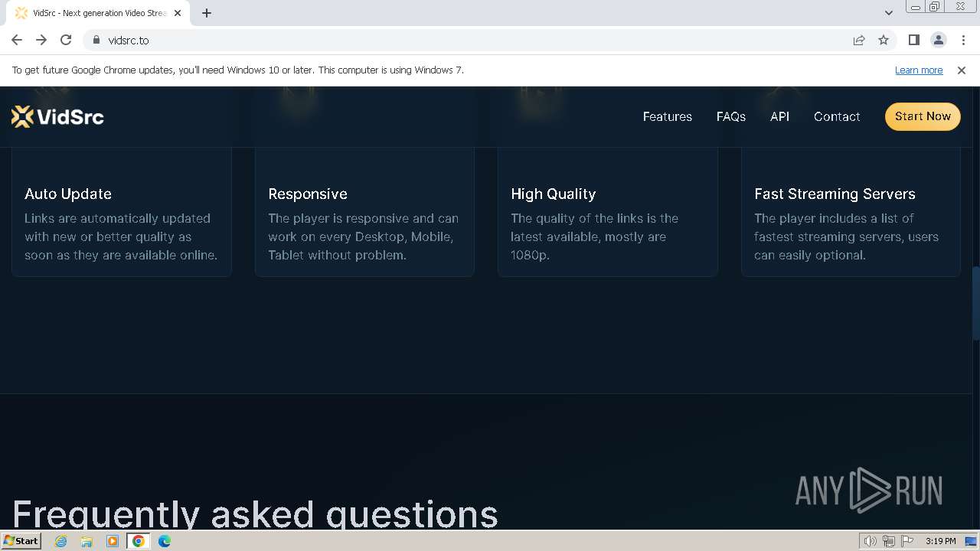Switch to Chrome in taskbar

tap(139, 541)
